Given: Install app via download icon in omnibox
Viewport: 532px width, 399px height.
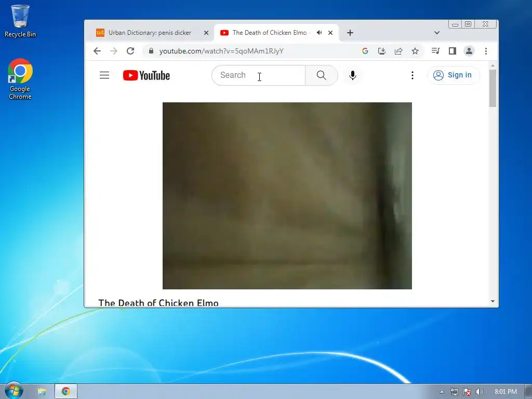Looking at the screenshot, I should tap(382, 51).
